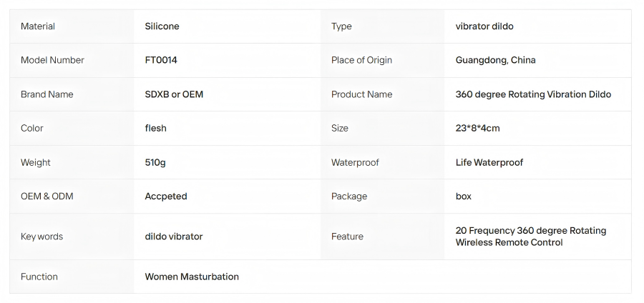Click the SDXB or OEM brand value

(174, 94)
